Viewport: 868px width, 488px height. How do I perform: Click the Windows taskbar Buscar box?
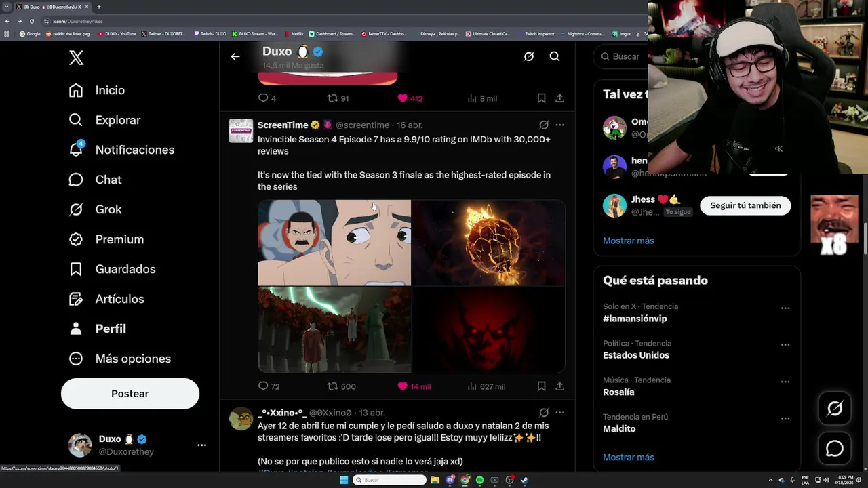tap(389, 480)
